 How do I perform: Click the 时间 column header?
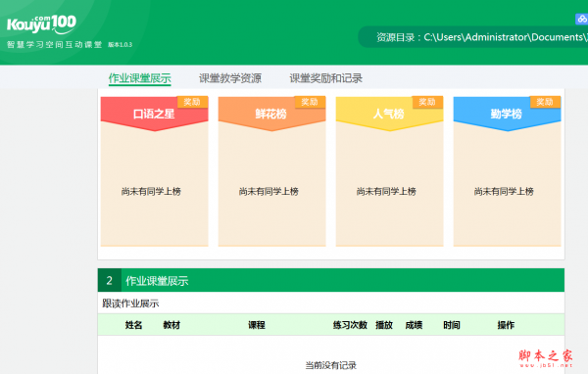pyautogui.click(x=452, y=325)
